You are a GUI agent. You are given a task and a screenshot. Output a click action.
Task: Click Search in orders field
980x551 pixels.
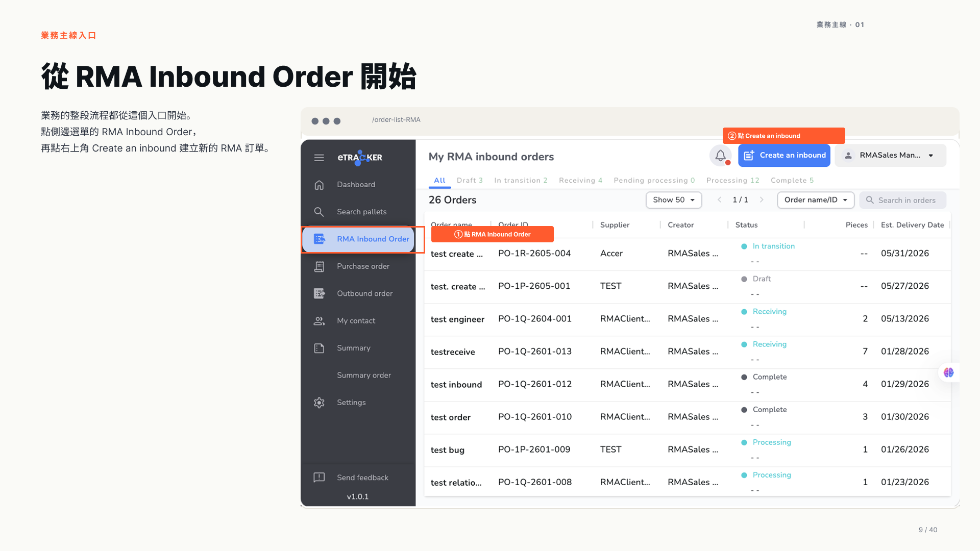tap(902, 200)
